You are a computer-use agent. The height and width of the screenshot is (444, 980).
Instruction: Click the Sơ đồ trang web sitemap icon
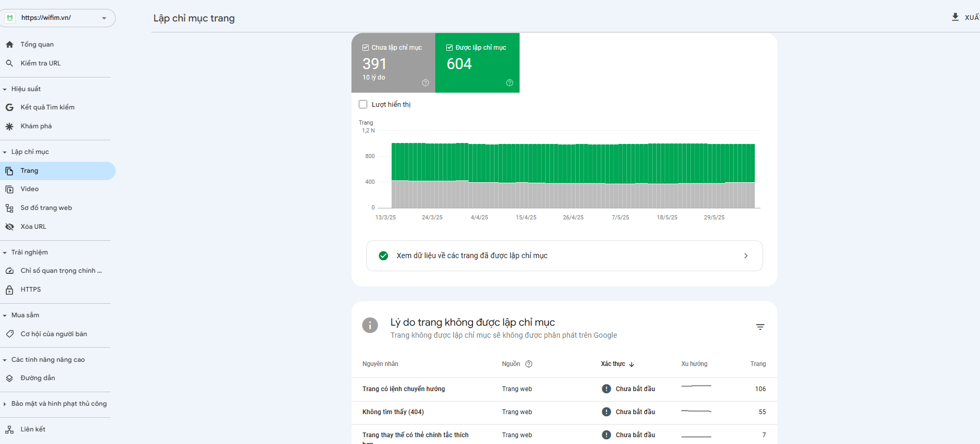(9, 208)
